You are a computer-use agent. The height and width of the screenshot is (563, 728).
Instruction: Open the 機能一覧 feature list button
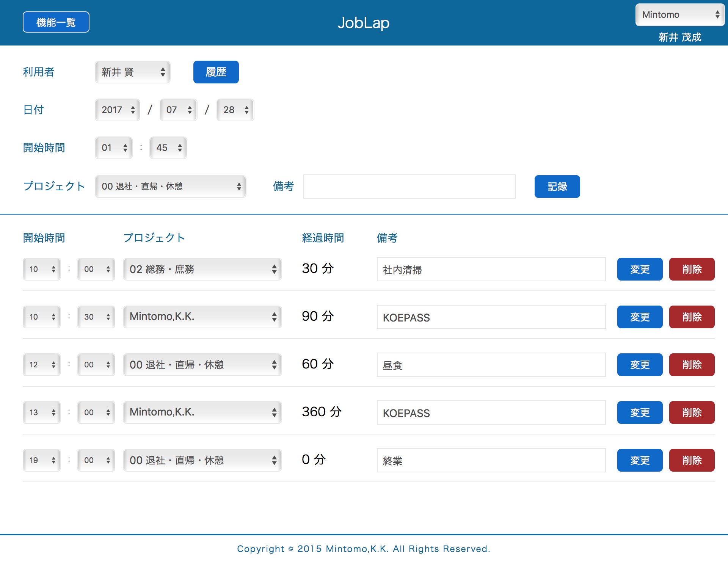click(56, 22)
